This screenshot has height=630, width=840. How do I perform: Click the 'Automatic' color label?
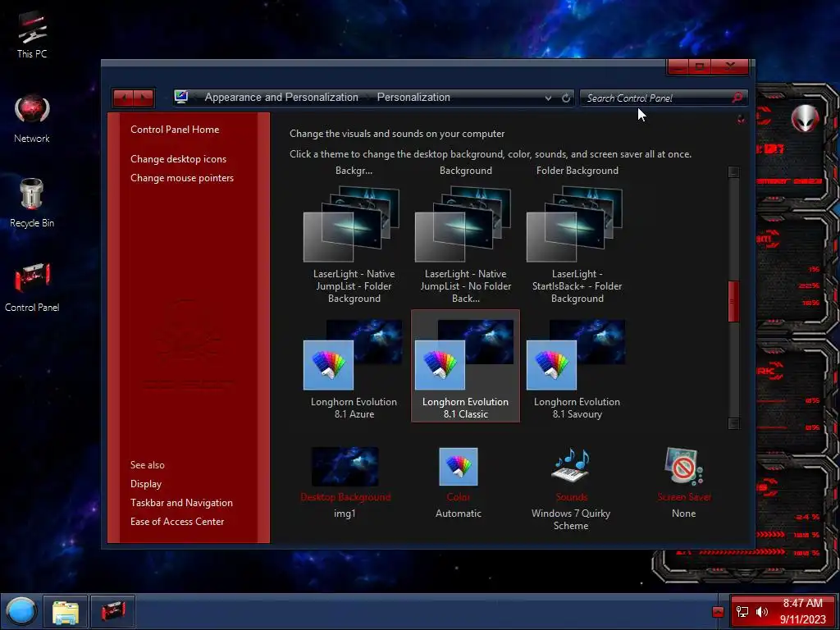pos(459,514)
